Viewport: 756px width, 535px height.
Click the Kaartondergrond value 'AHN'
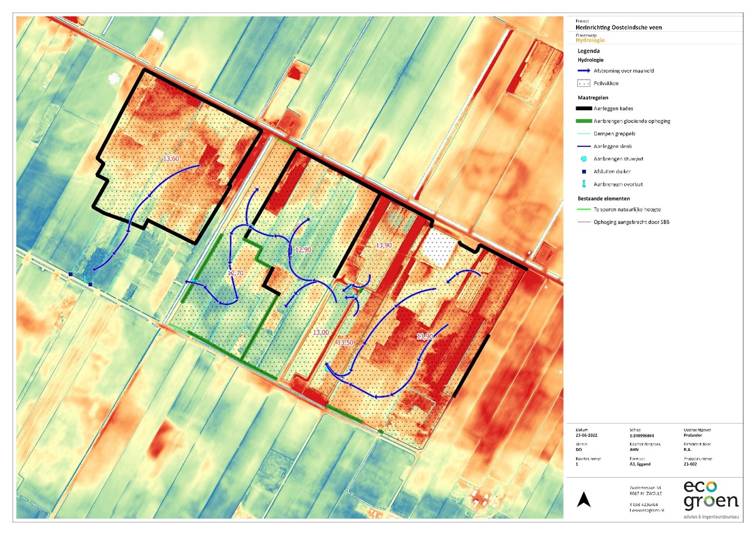634,450
